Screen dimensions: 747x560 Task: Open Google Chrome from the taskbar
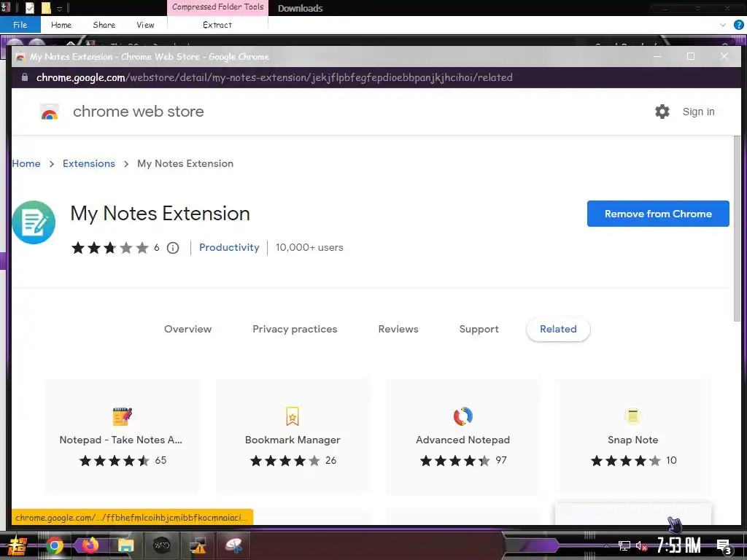pos(55,545)
